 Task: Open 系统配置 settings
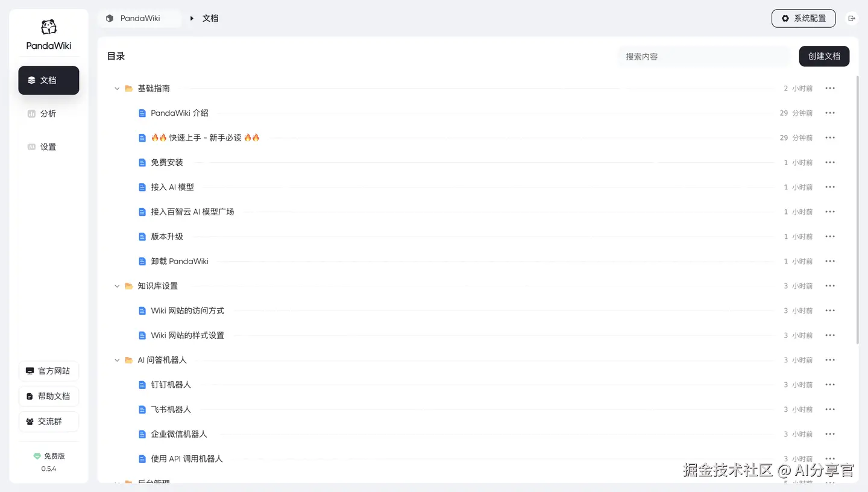tap(804, 19)
